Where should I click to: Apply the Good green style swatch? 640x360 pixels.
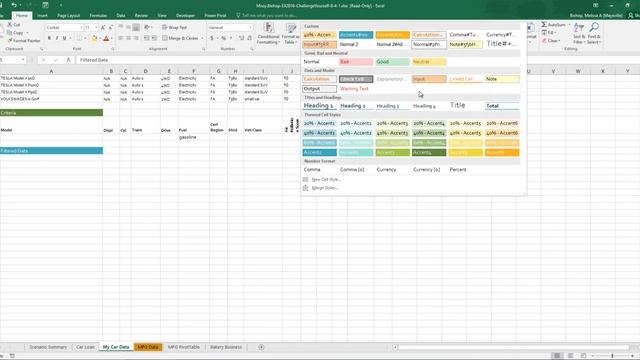393,62
